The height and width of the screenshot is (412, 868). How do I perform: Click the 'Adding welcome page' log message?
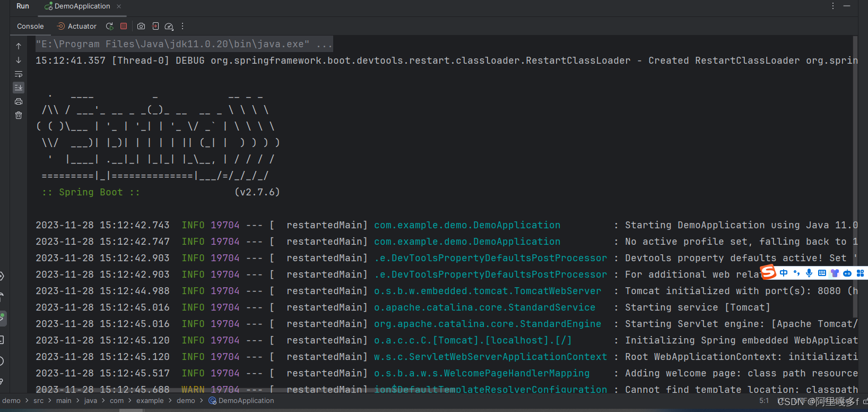pos(741,373)
